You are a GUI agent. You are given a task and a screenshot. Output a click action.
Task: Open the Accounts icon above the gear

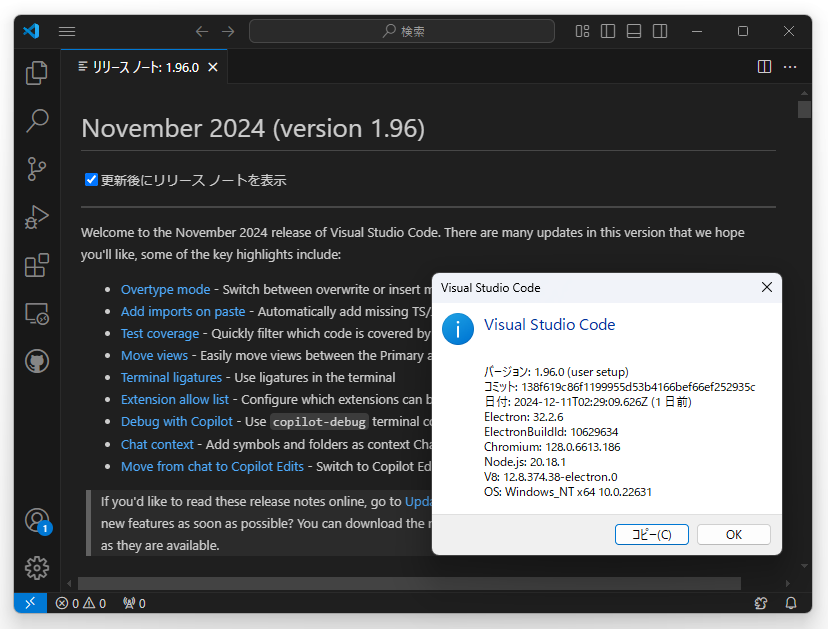coord(36,521)
